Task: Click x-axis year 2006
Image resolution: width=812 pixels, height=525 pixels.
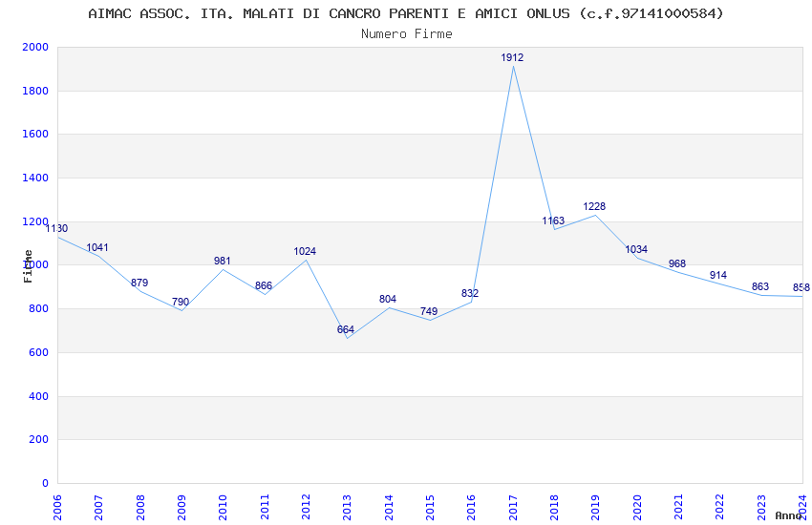Action: 57,507
